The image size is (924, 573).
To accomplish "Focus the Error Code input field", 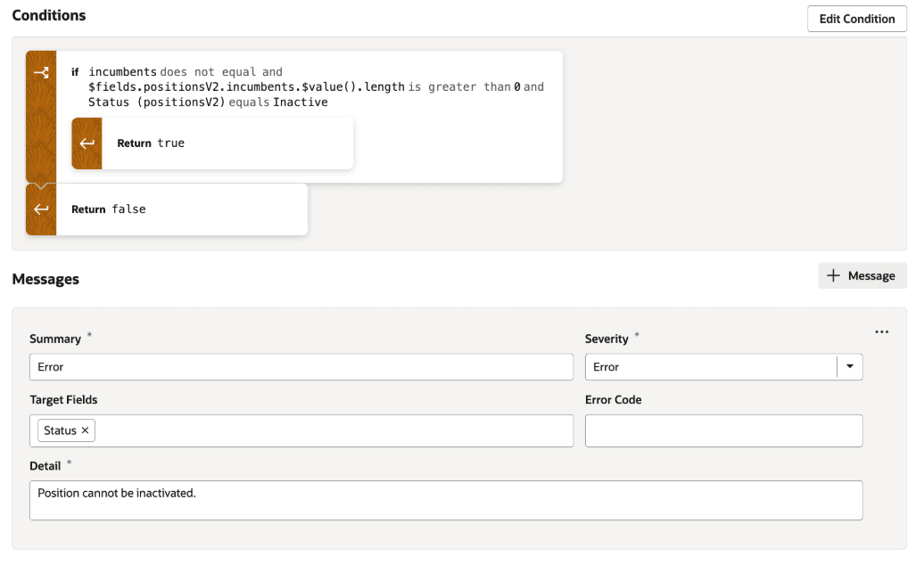I will [723, 430].
